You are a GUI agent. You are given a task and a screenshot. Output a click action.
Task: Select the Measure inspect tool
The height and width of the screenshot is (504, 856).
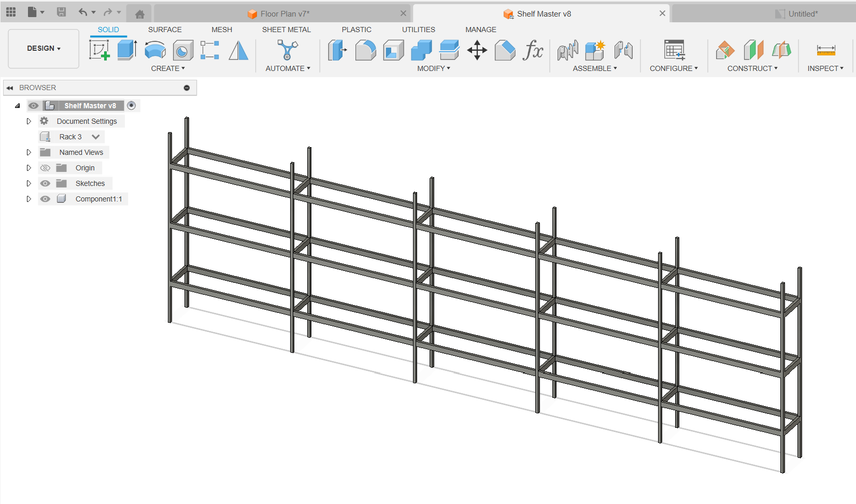pos(826,50)
